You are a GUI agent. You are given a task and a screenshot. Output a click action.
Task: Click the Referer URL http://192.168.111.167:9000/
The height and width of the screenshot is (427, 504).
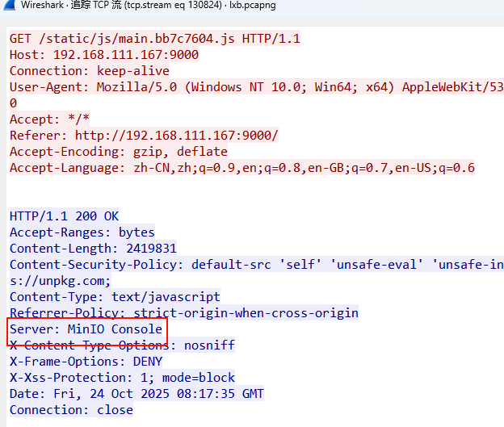[176, 136]
